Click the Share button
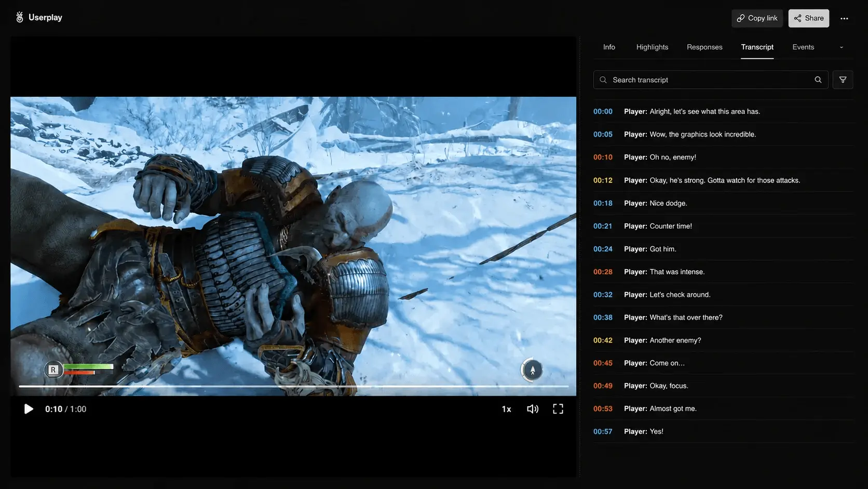The width and height of the screenshot is (868, 489). [808, 18]
